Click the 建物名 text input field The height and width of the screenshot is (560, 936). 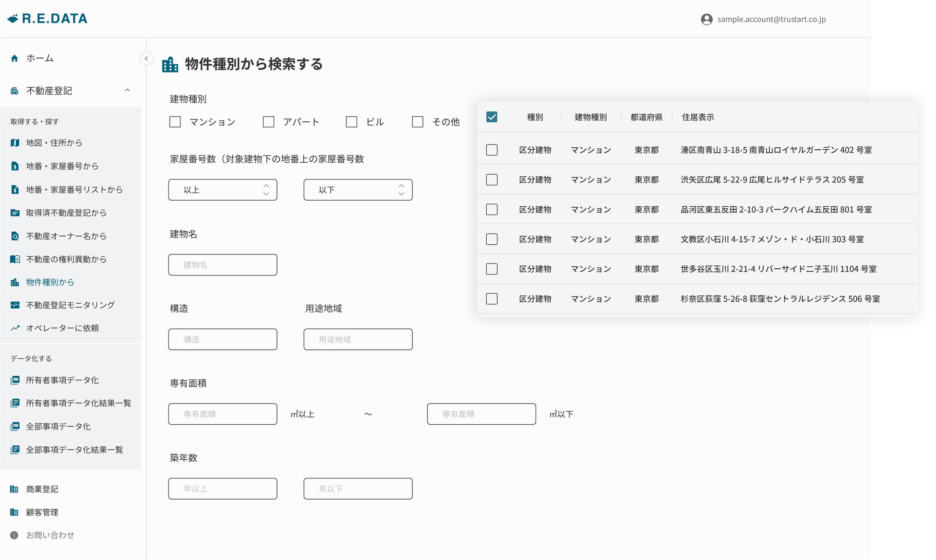222,265
